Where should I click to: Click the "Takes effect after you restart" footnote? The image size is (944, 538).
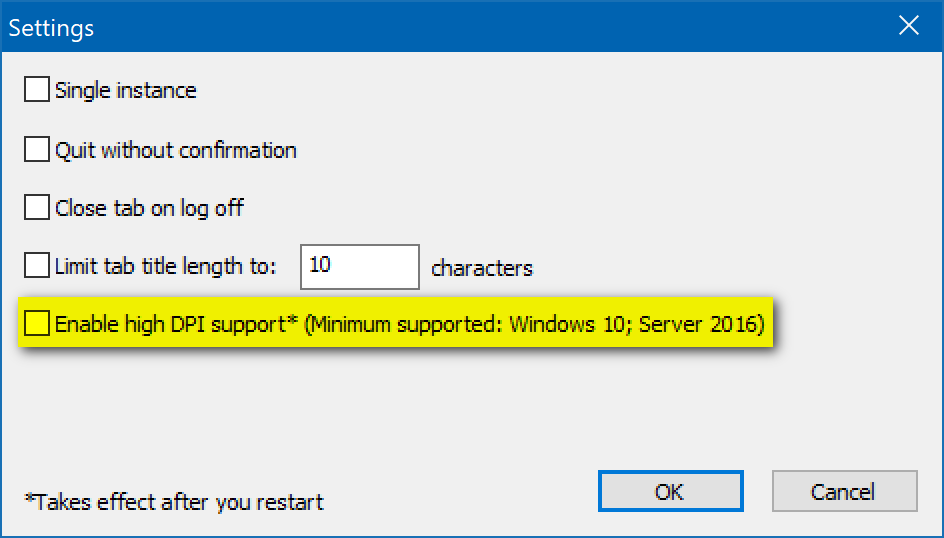click(174, 501)
